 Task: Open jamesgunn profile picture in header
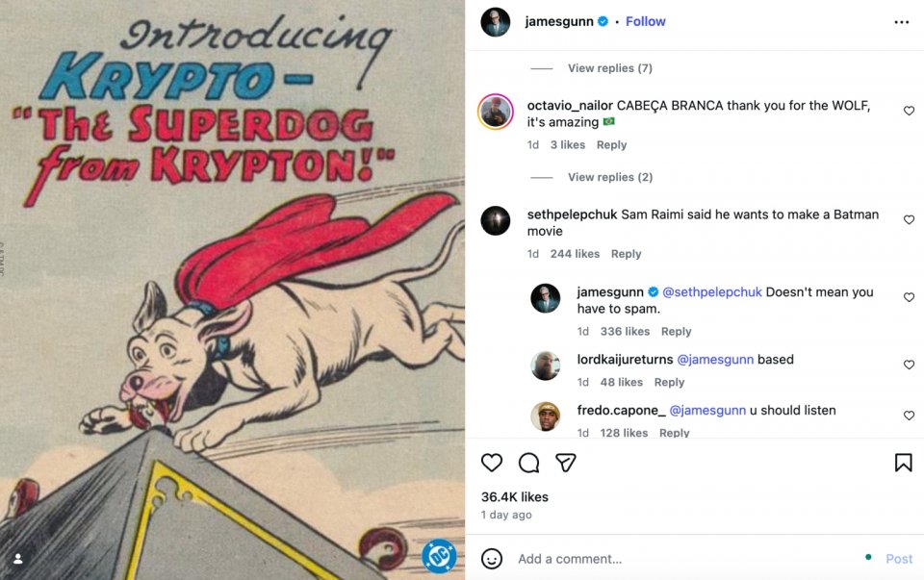tap(496, 22)
